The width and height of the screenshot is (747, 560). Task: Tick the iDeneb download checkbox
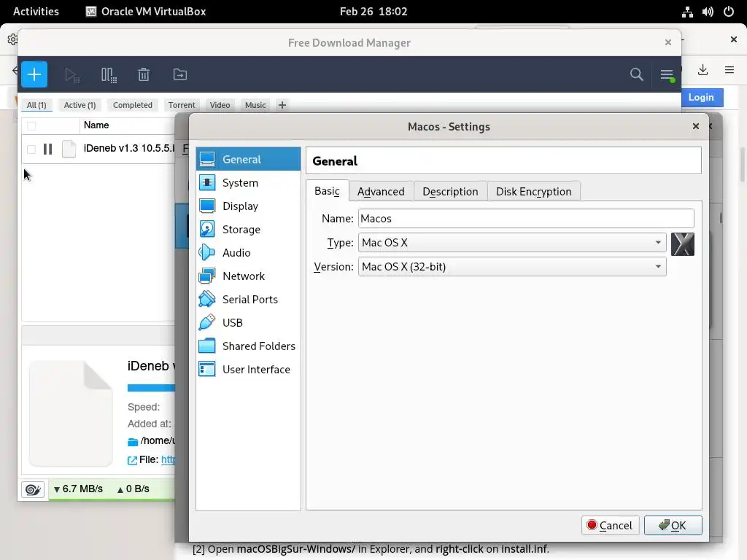click(31, 149)
